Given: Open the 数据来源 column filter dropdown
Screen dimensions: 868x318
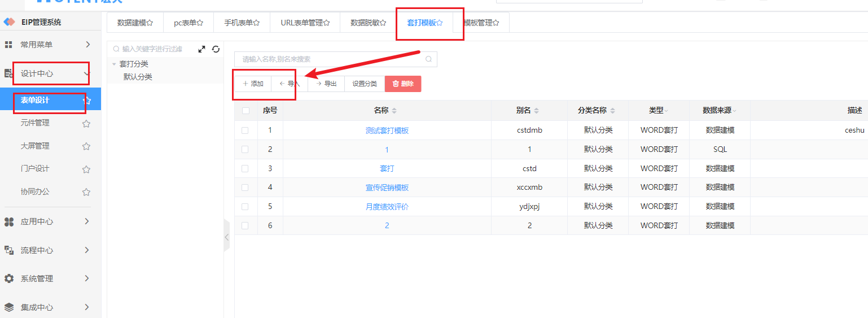Looking at the screenshot, I should [x=734, y=111].
